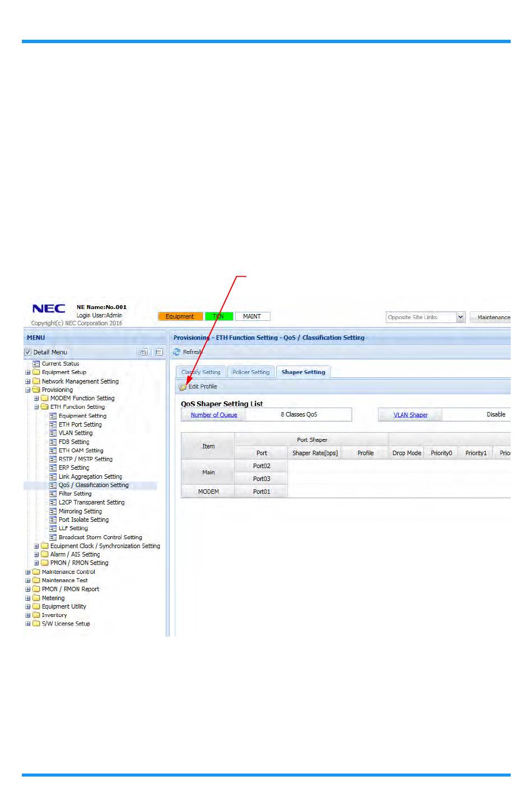
Task: Open the Equipment Utility tree item
Action: tap(64, 606)
